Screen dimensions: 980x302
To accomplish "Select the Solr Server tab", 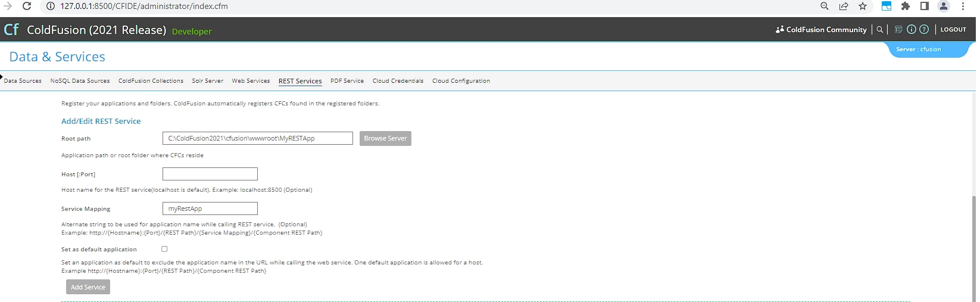I will coord(207,81).
